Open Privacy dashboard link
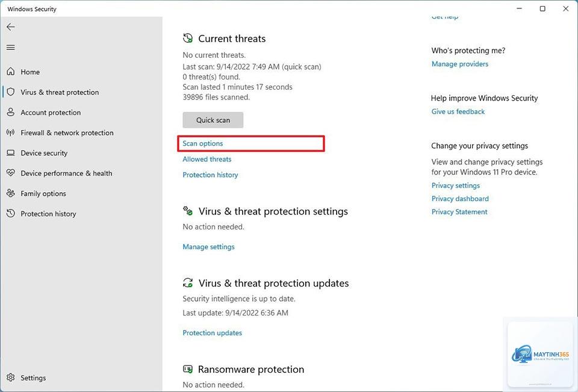Image resolution: width=578 pixels, height=392 pixels. (460, 198)
